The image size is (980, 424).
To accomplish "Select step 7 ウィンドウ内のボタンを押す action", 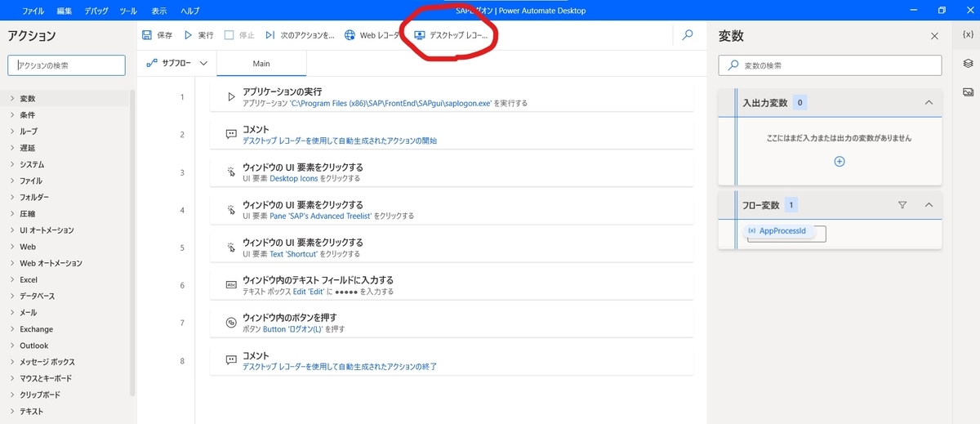I will point(452,323).
